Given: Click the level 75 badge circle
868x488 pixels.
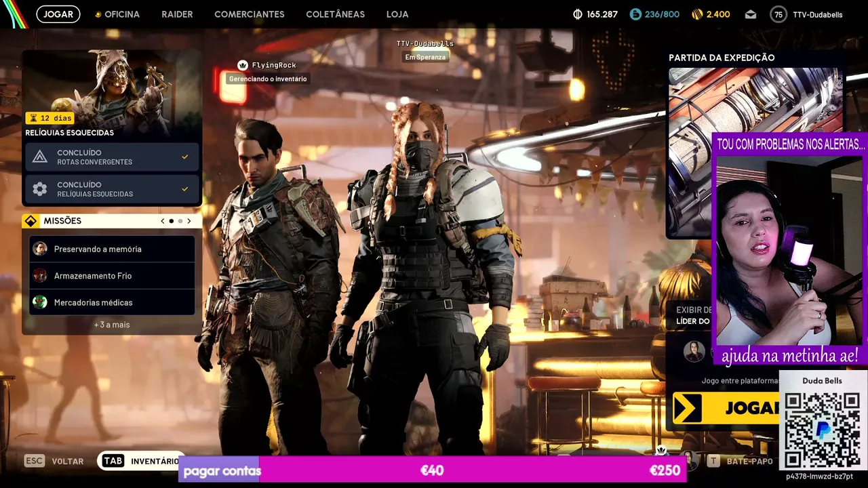Looking at the screenshot, I should (x=778, y=14).
